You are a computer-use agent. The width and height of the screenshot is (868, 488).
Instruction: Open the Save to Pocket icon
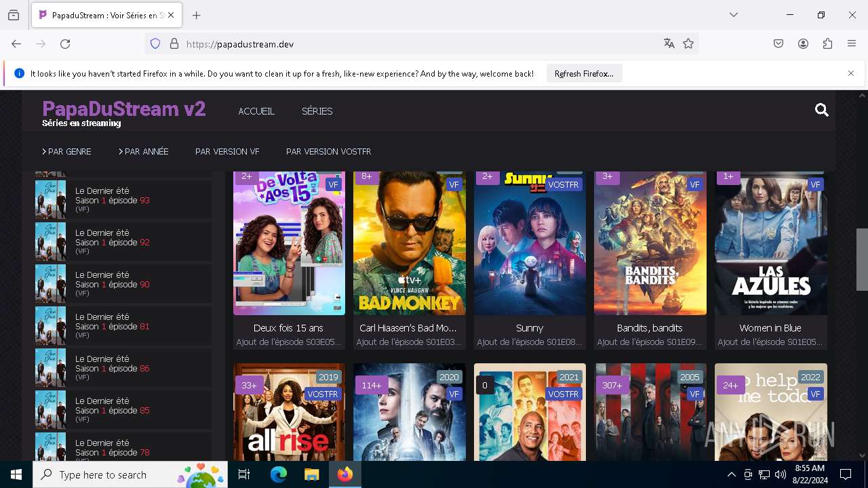point(778,44)
